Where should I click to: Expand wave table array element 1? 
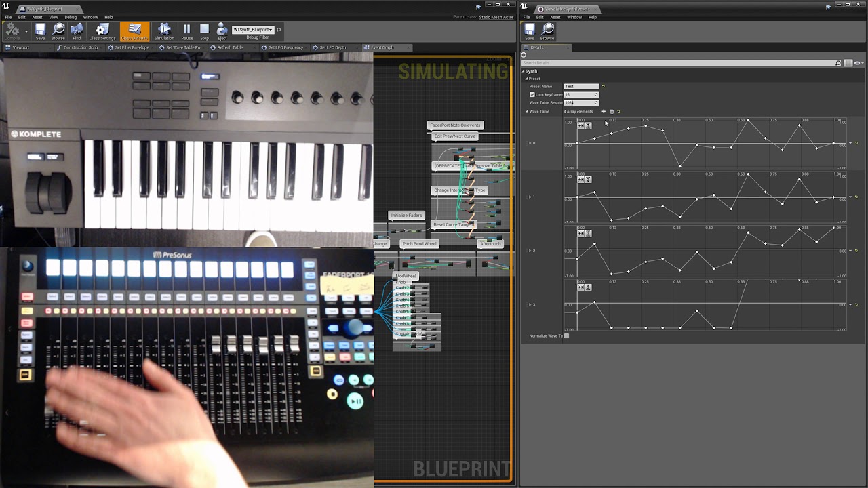[530, 197]
